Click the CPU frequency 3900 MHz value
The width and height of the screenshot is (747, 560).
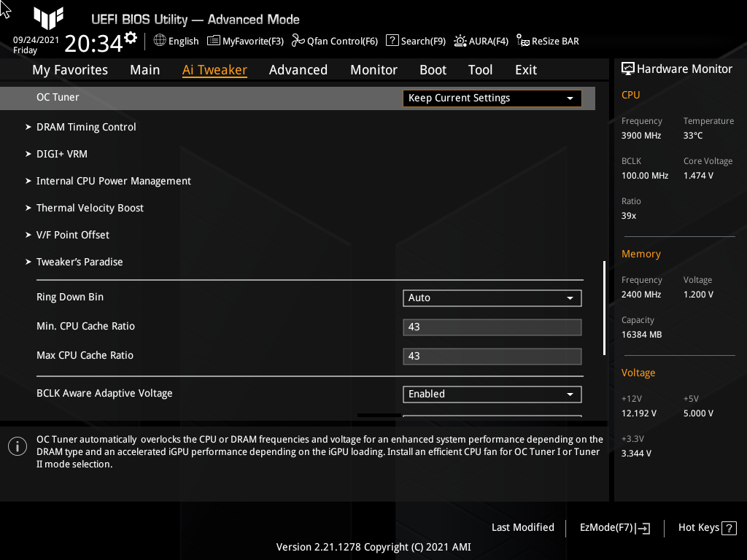point(640,136)
